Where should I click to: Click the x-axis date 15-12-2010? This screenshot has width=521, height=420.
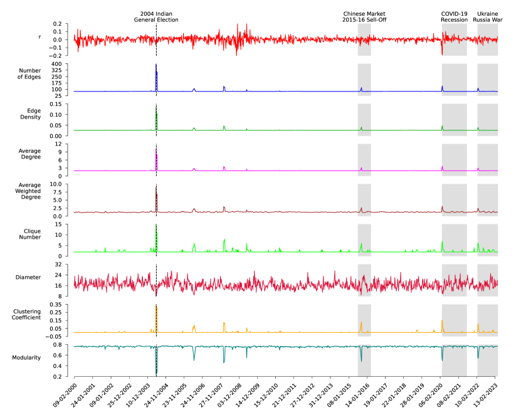tap(266, 395)
